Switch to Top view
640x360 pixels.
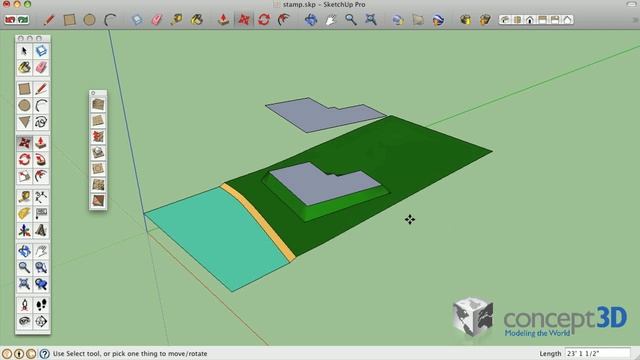[x=518, y=20]
